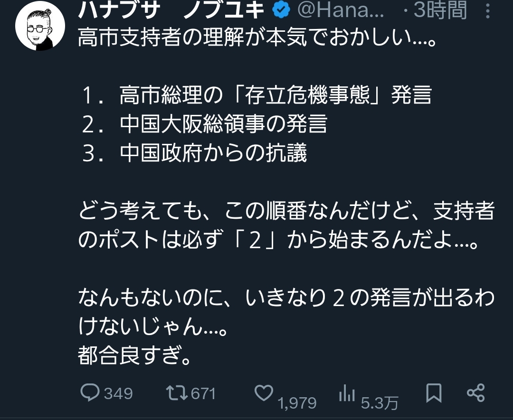Click list line 高市総理の「存立危機事態」発言
Screen dimensions: 513x420
257,95
